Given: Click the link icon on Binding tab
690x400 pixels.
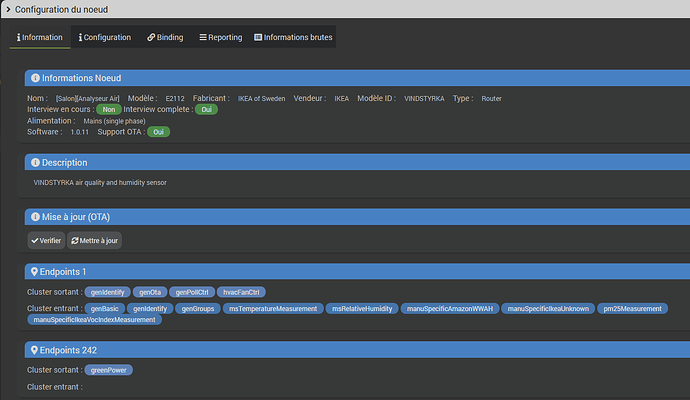Looking at the screenshot, I should [151, 37].
